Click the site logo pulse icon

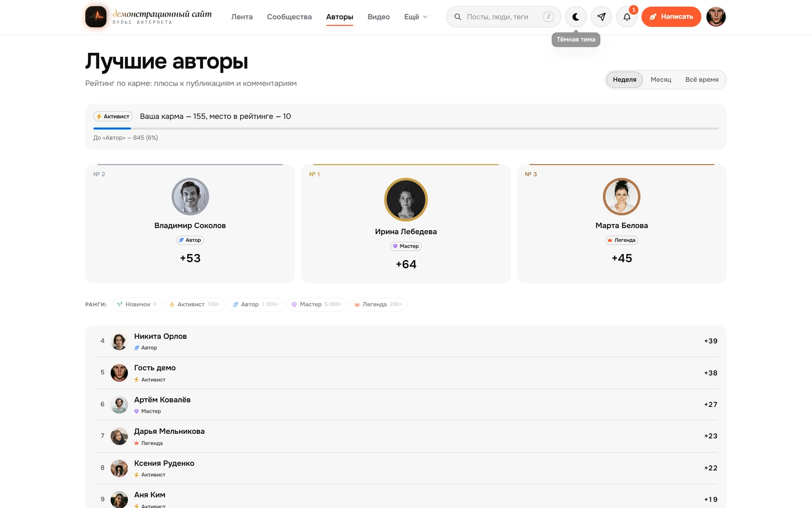pyautogui.click(x=96, y=17)
